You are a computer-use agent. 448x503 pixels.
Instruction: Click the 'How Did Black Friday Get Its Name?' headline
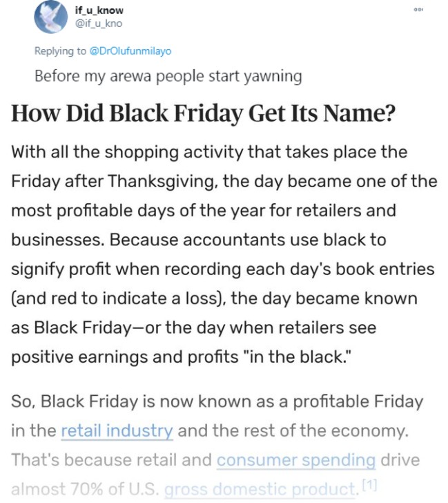pos(204,113)
